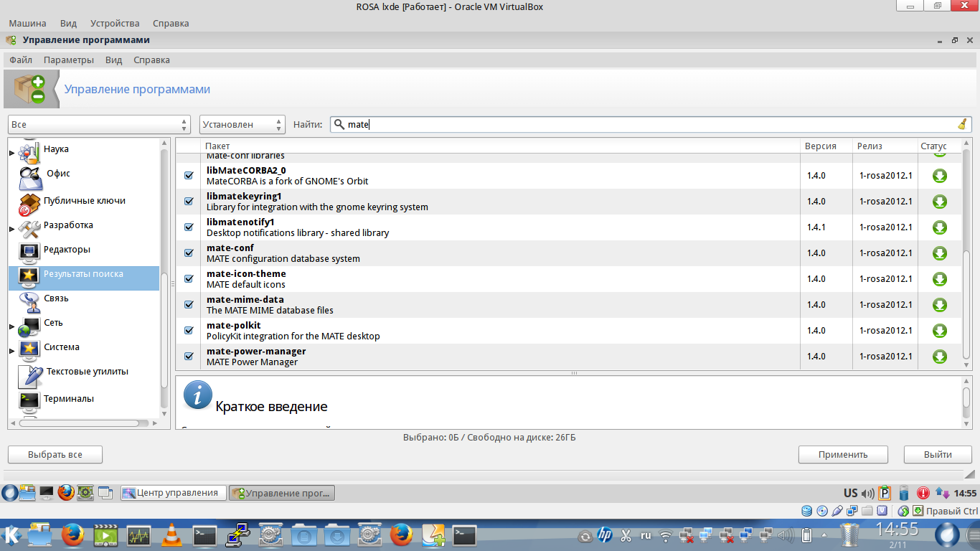Uncheck the mate-polkit package checkbox

pyautogui.click(x=189, y=331)
